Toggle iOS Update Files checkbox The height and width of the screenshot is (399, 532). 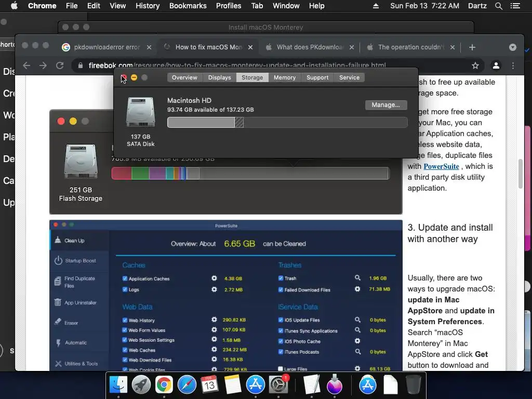(281, 320)
